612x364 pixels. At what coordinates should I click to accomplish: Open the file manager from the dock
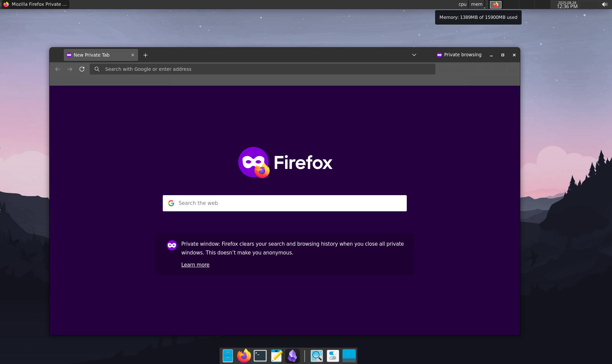pos(228,356)
